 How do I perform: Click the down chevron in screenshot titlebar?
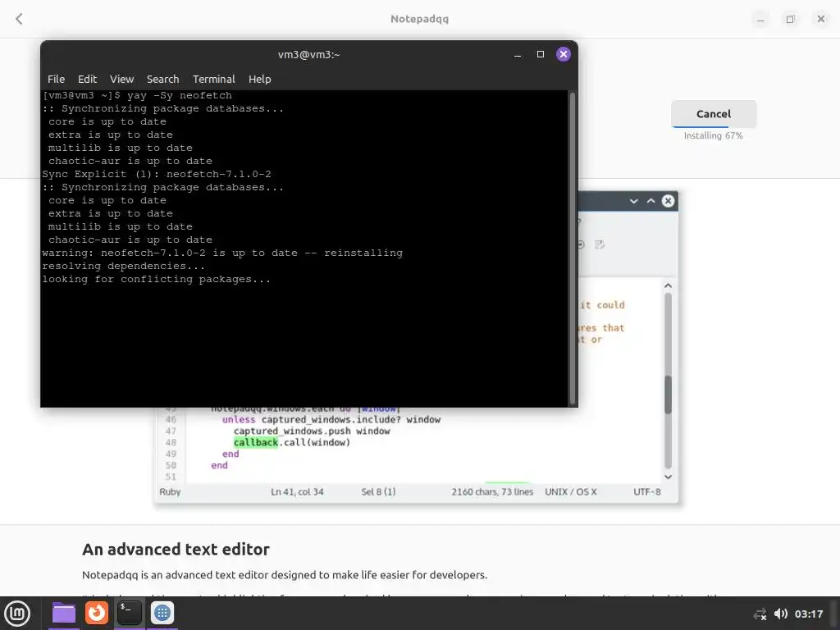(634, 202)
